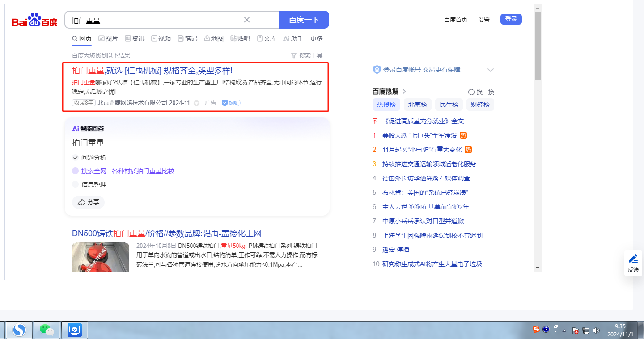Switch to the 图片 tab

[x=108, y=38]
